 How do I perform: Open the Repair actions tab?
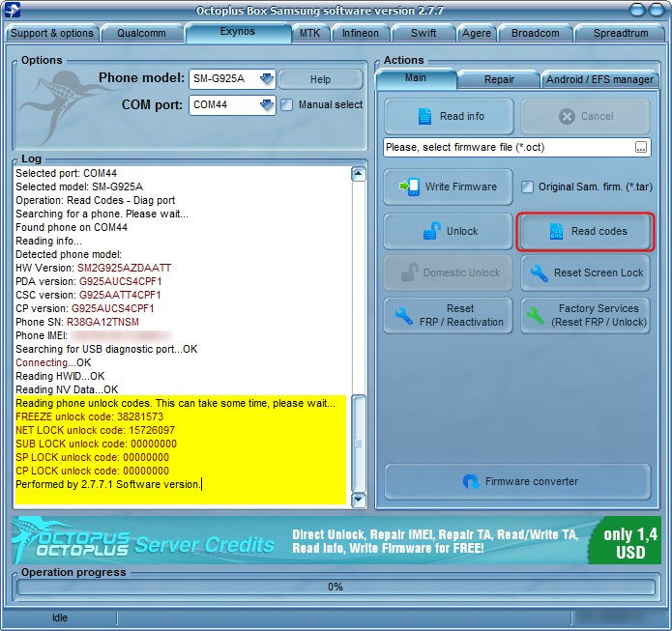click(499, 79)
